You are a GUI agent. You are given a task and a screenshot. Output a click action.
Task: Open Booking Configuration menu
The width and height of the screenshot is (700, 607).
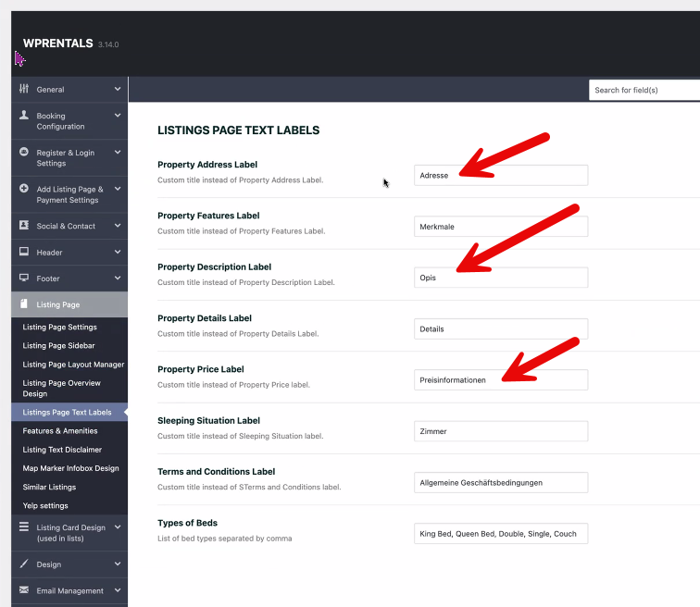point(69,121)
